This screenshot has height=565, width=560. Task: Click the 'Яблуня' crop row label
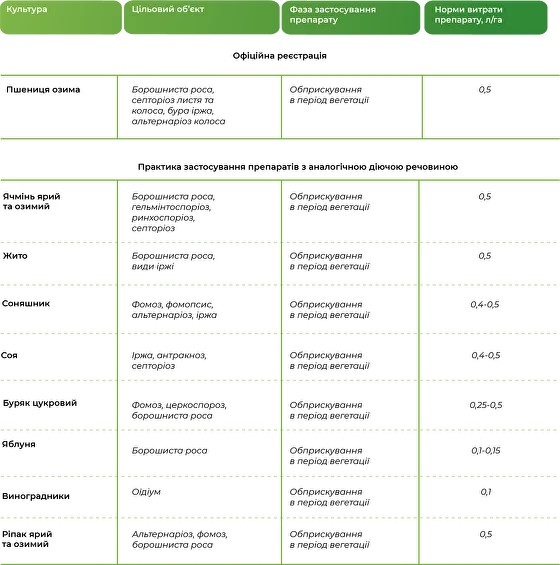click(18, 444)
